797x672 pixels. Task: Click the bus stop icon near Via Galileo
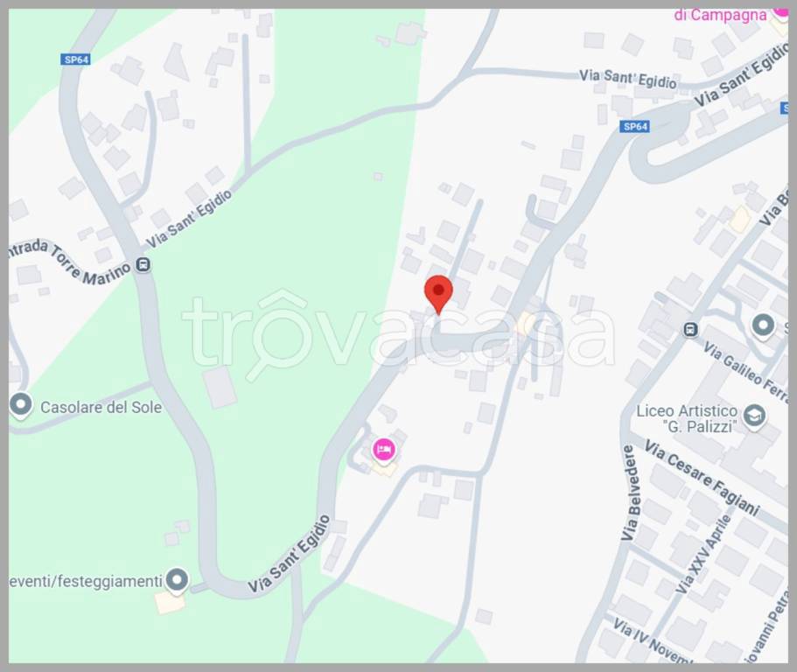(690, 330)
